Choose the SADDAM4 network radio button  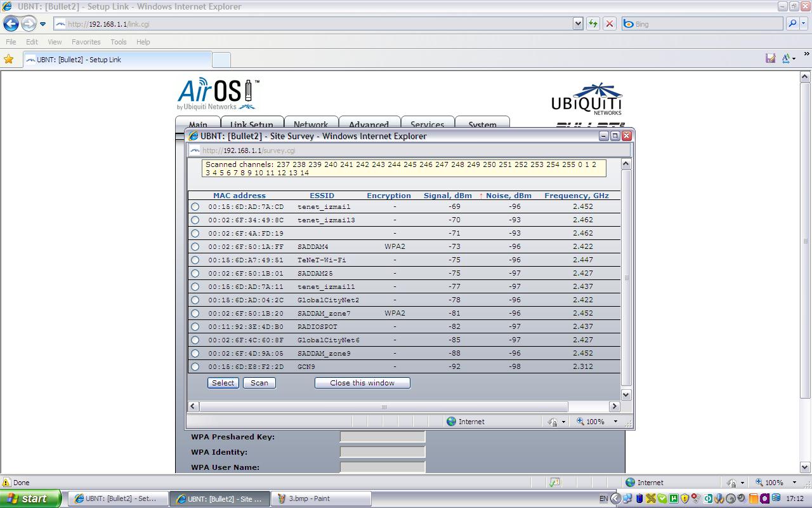pos(195,247)
